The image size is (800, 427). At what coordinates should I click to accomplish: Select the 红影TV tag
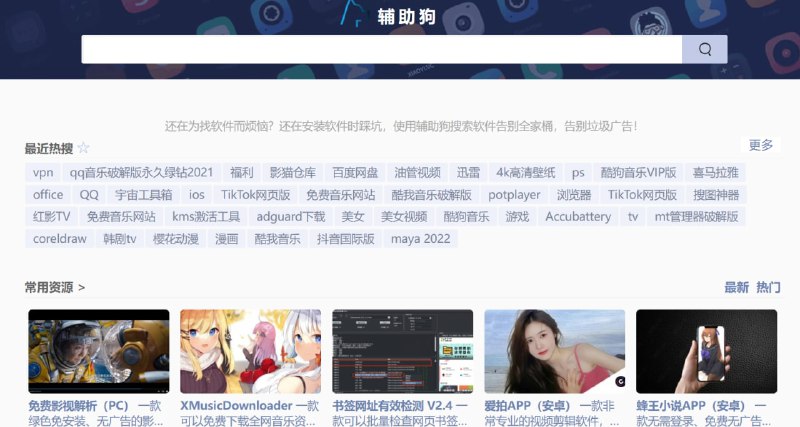point(51,216)
